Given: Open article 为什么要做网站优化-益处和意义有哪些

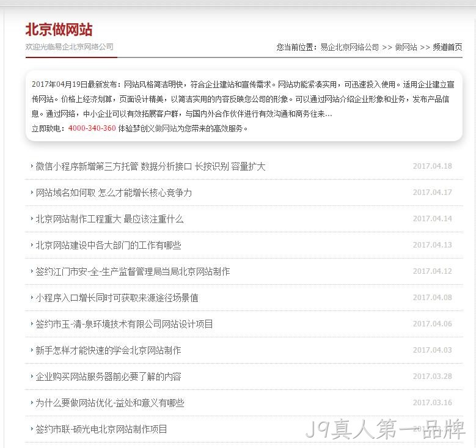Looking at the screenshot, I should (110, 403).
